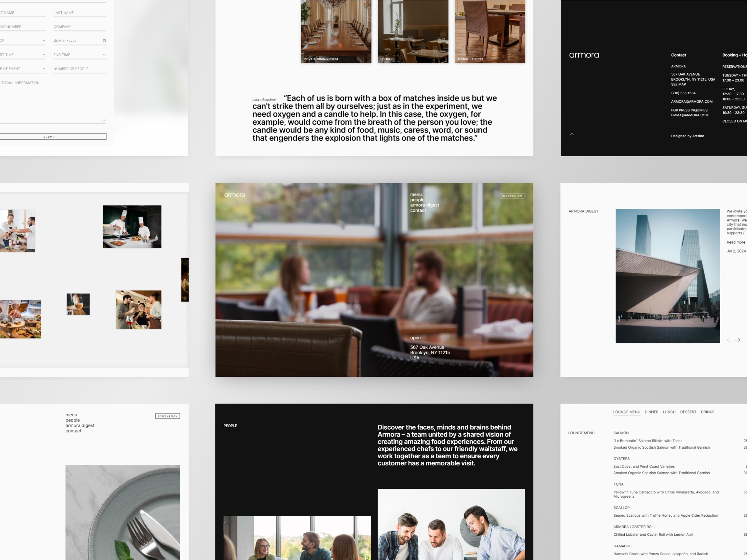Click the scroll-up arrow icon in footer

tap(572, 135)
